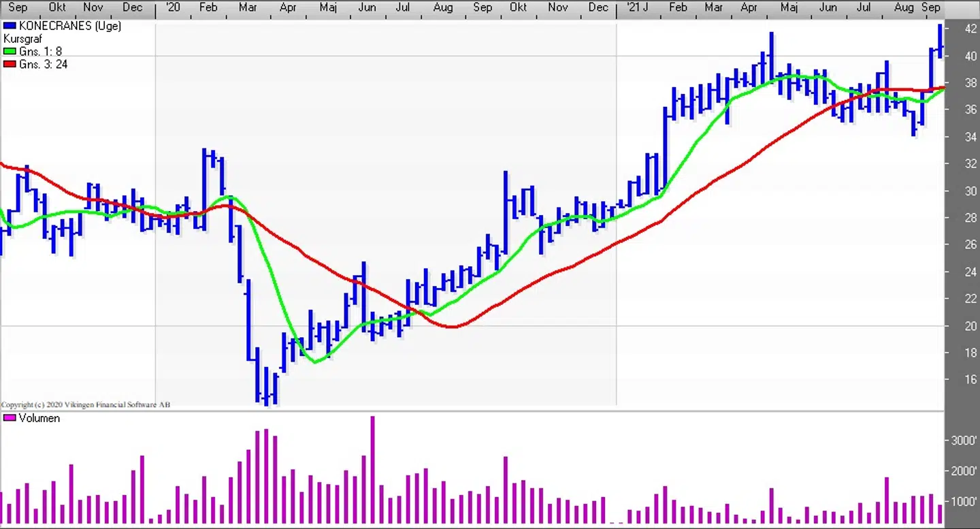
Task: Select the Gns. 1: 8 average label
Action: pyautogui.click(x=40, y=52)
